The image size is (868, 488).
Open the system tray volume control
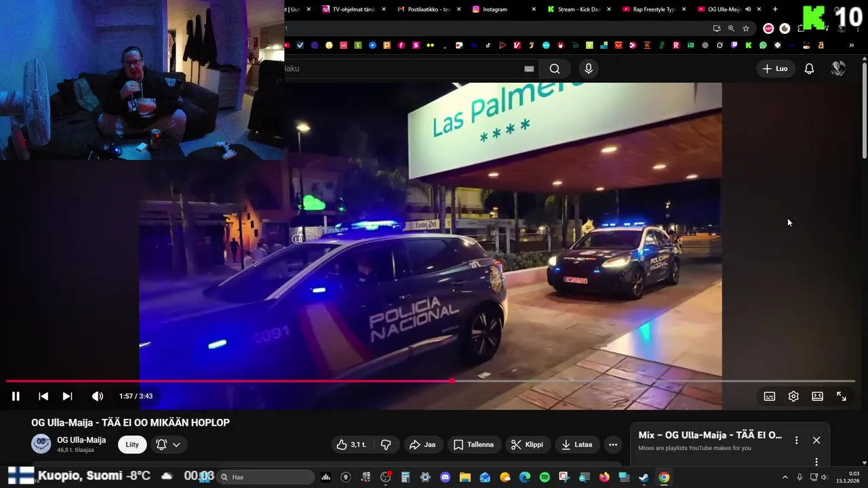pos(825,477)
